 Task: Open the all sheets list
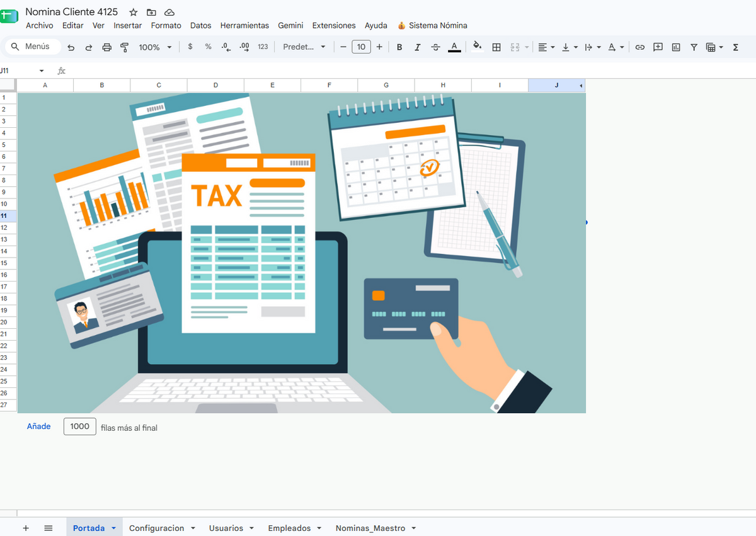pos(49,528)
